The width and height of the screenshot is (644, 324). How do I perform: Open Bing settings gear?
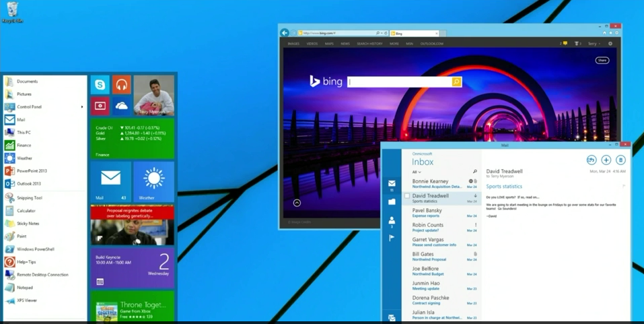click(x=610, y=44)
